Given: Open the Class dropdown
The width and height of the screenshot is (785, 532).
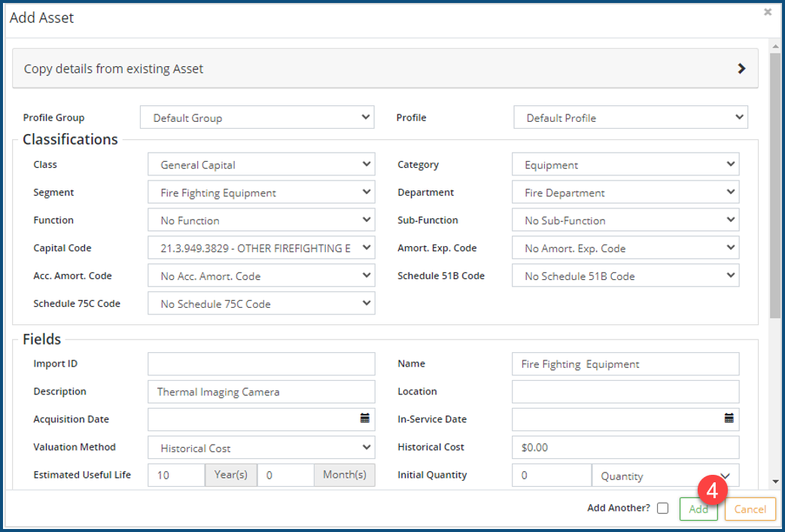Looking at the screenshot, I should 261,165.
